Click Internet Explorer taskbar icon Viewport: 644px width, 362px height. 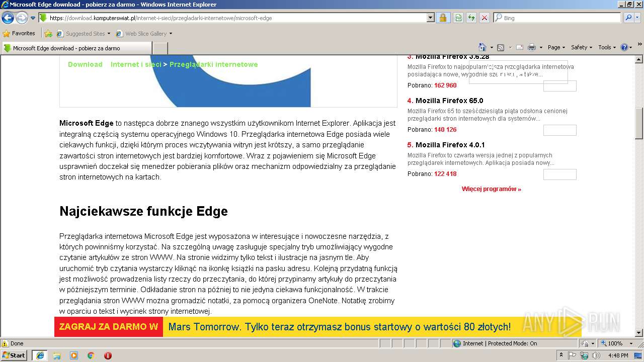(x=40, y=355)
